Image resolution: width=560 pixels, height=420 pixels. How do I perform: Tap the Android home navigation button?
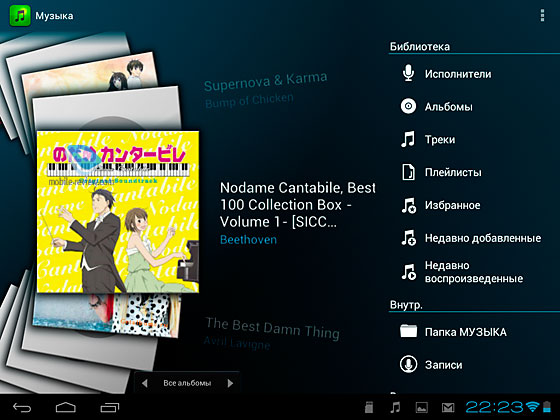pos(66,407)
